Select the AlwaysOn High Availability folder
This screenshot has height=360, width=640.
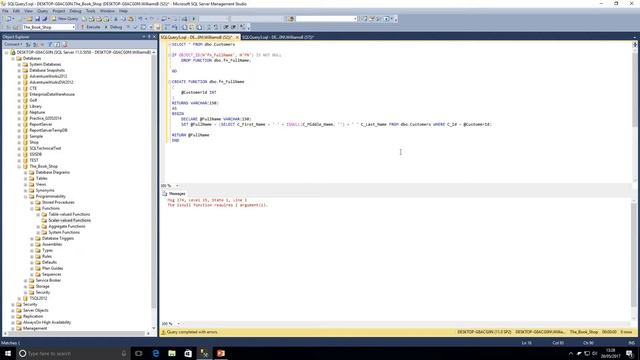[47, 322]
